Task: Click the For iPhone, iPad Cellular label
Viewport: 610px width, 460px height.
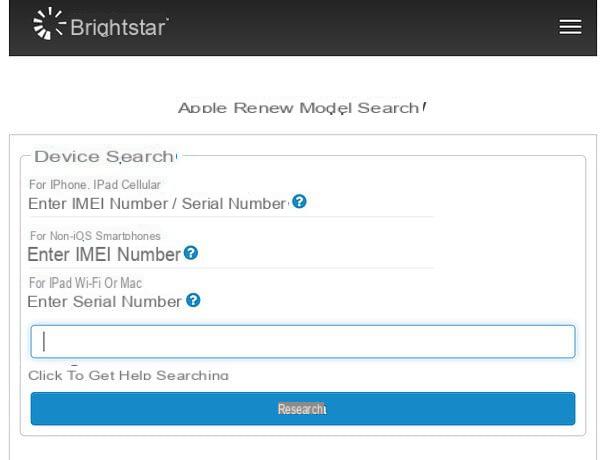Action: pos(95,184)
